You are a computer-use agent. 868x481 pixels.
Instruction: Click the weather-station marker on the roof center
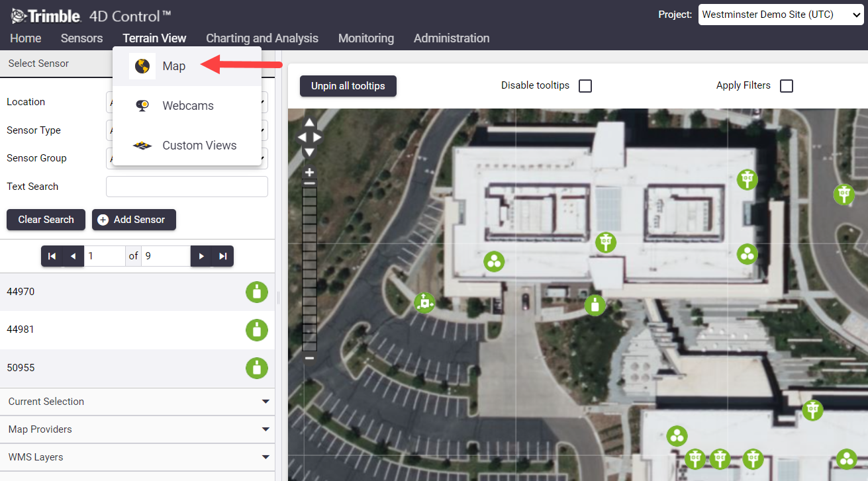tap(605, 242)
